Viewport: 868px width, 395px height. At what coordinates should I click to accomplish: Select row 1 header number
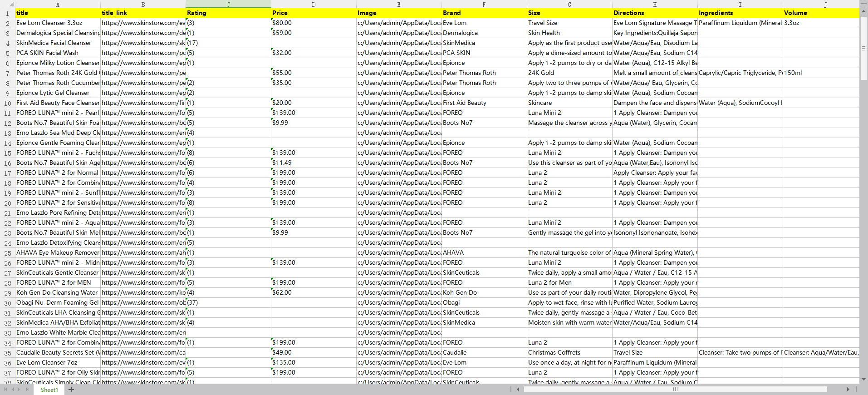(x=7, y=13)
